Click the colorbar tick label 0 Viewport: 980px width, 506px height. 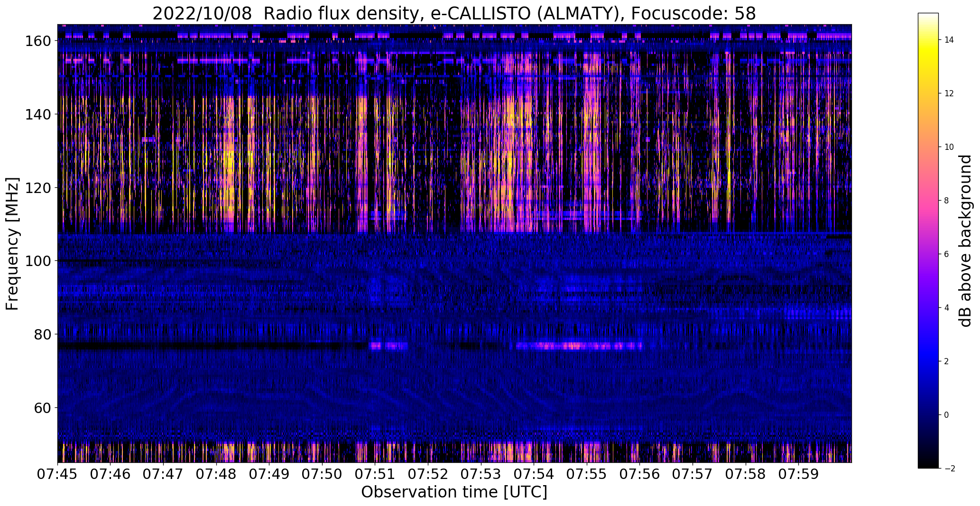click(946, 415)
